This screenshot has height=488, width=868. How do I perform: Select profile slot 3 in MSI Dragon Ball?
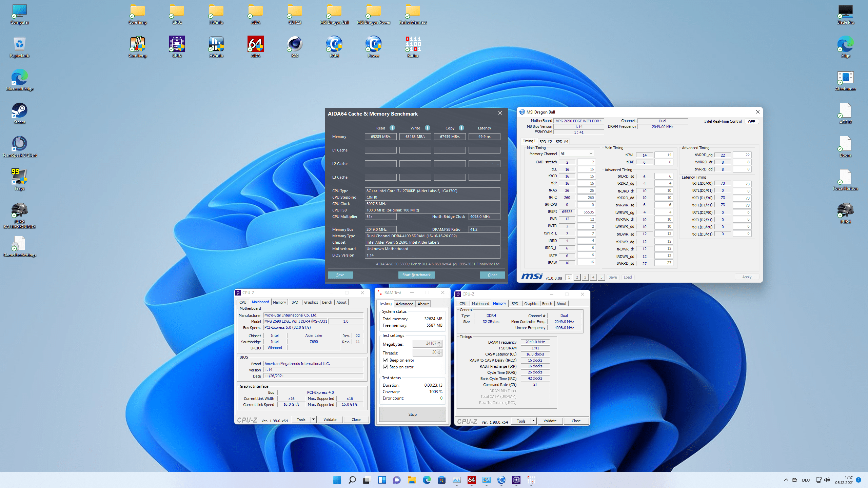coord(585,277)
